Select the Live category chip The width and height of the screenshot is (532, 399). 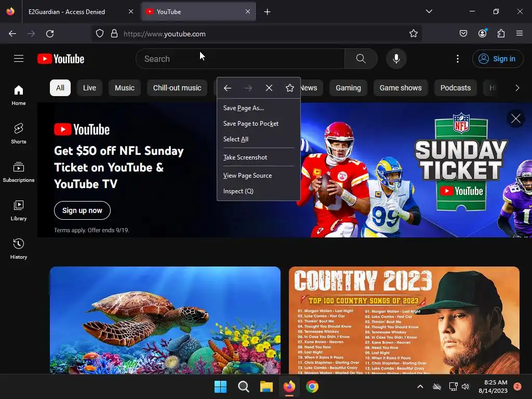pyautogui.click(x=89, y=88)
